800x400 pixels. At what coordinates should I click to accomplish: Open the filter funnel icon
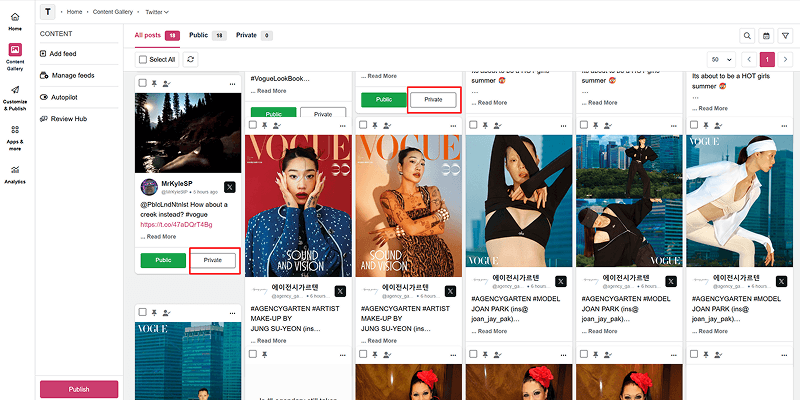785,36
